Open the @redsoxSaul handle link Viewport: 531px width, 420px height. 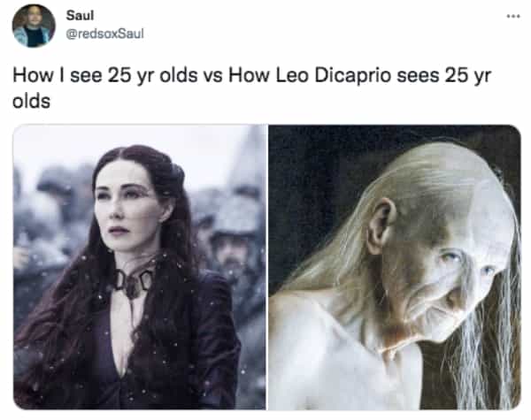[104, 34]
